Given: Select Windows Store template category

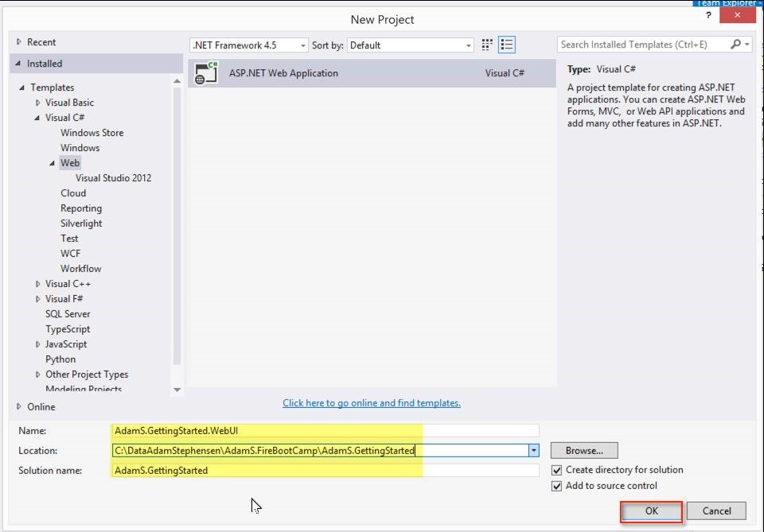Looking at the screenshot, I should pos(92,133).
